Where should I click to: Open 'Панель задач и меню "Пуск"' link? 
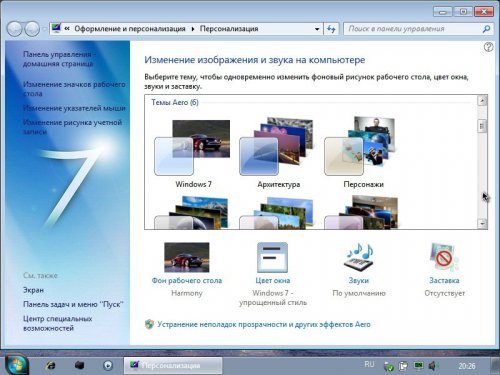coord(73,304)
